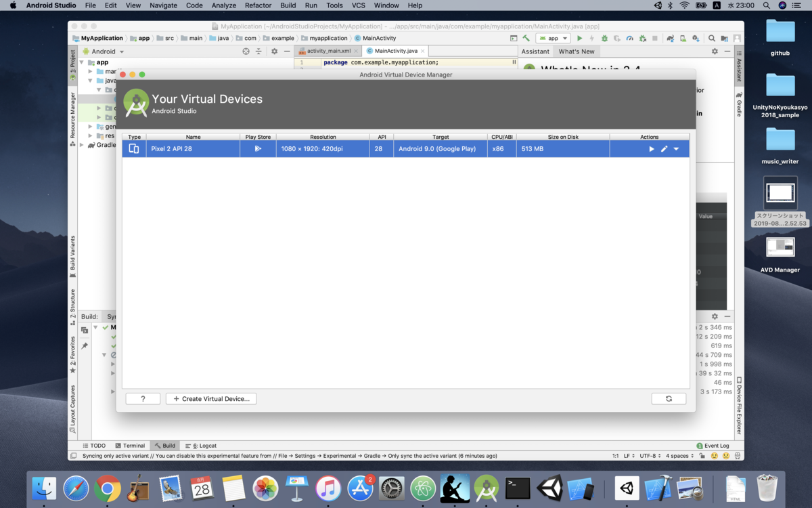Open Pixel 2 API 28 actions dropdown arrow
This screenshot has width=812, height=508.
(676, 149)
